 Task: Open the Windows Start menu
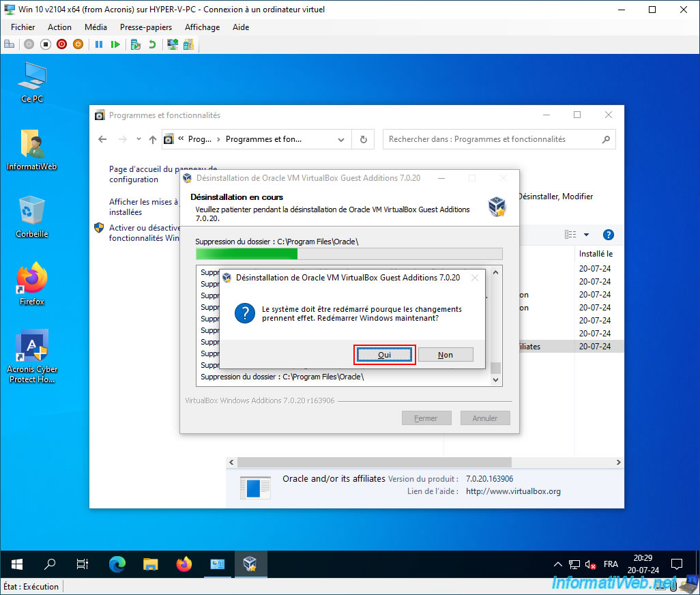pyautogui.click(x=17, y=564)
